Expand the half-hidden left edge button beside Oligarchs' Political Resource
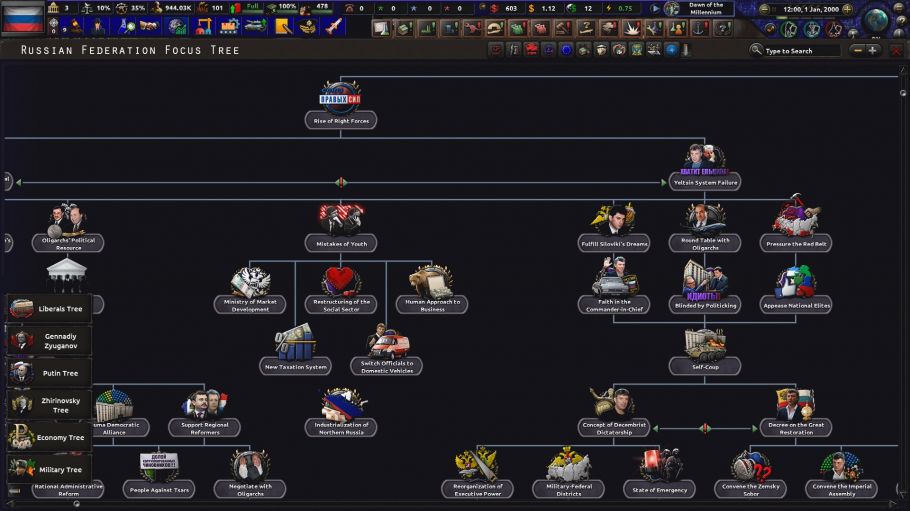The height and width of the screenshot is (511, 910). click(x=7, y=242)
